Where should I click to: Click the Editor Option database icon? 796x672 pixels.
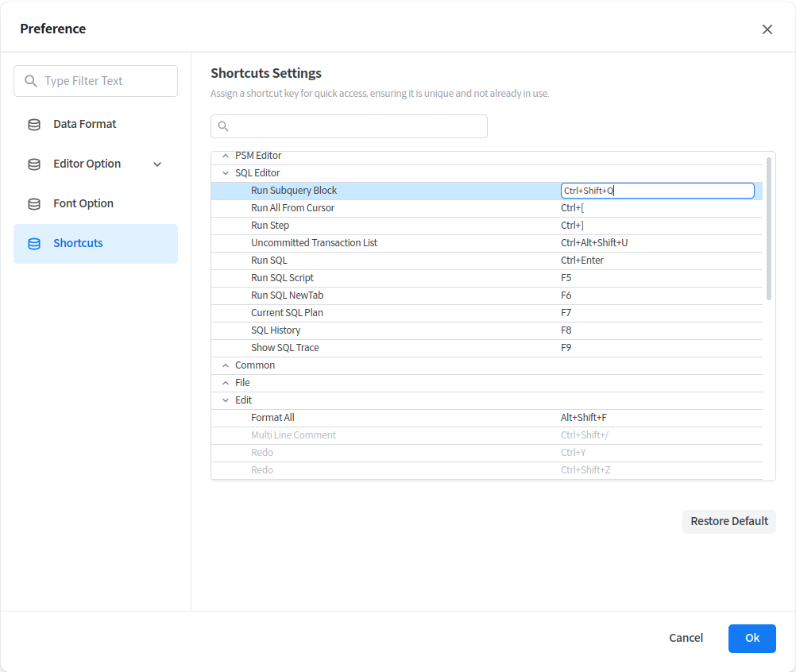34,164
